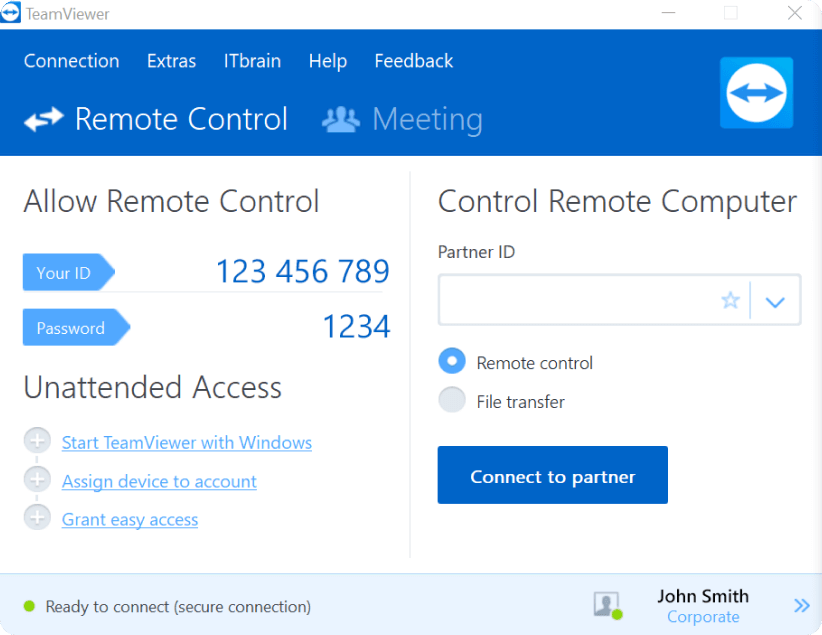
Task: Click the Your ID number 123 456 789
Action: (302, 271)
